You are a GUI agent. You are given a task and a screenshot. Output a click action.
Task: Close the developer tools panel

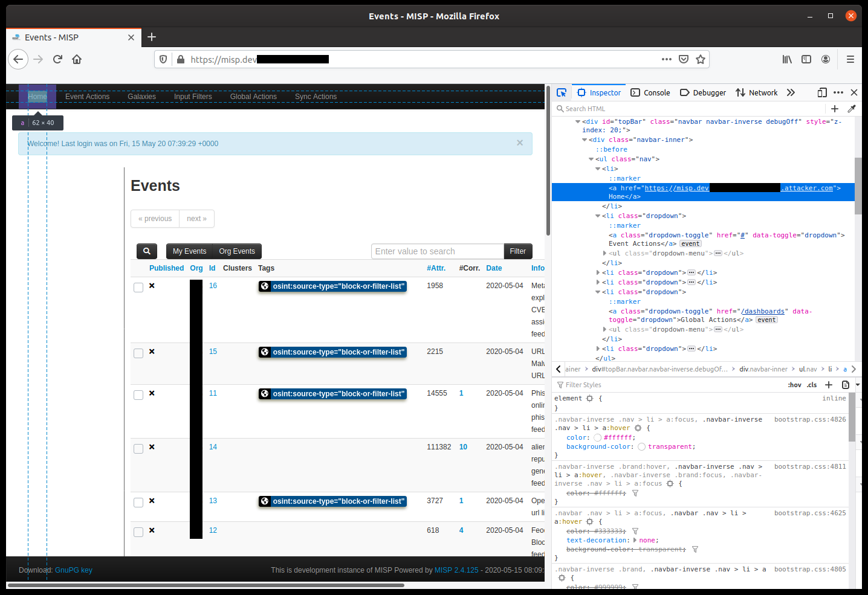coord(854,92)
